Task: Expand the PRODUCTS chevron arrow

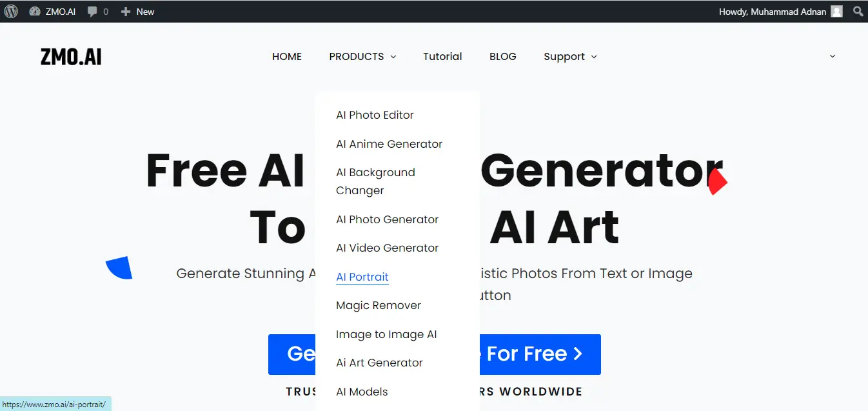Action: tap(393, 57)
